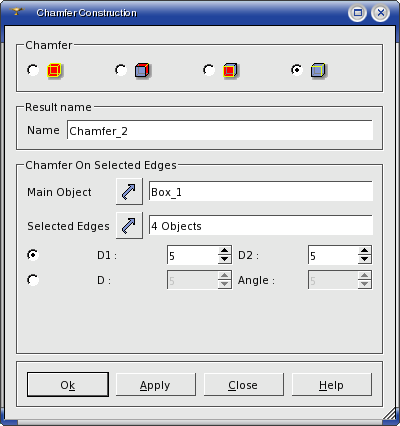
Task: Increase the D1 value with up arrow
Action: point(225,251)
